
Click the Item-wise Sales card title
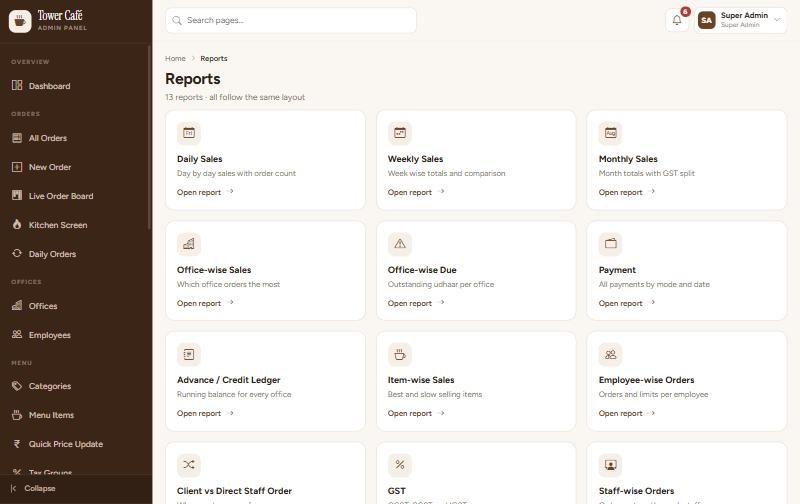coord(421,380)
